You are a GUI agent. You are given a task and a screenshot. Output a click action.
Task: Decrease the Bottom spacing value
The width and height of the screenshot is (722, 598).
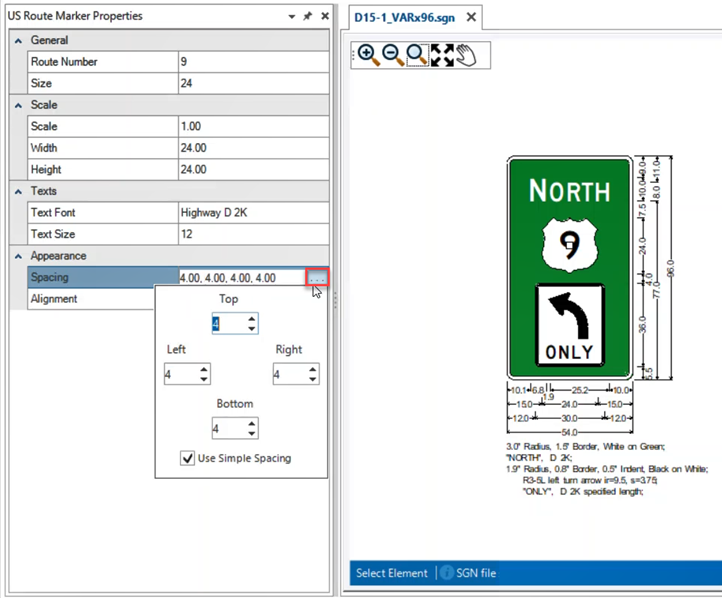(x=251, y=433)
